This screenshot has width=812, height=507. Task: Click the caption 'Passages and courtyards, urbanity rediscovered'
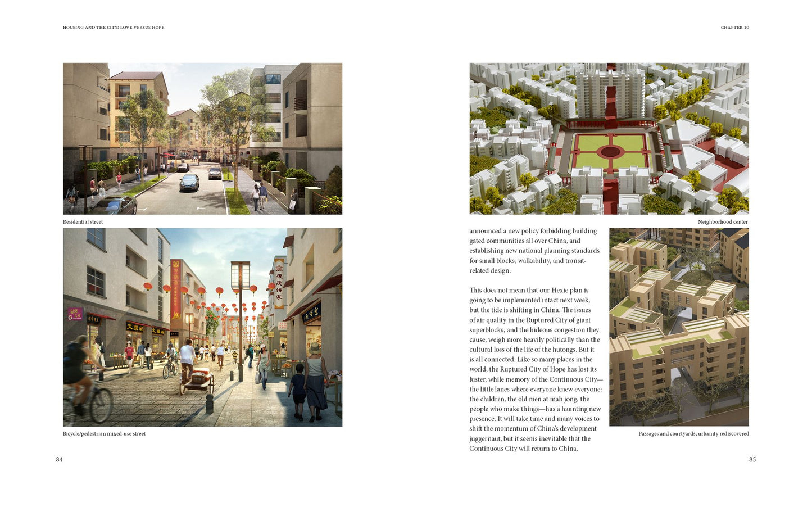[693, 434]
